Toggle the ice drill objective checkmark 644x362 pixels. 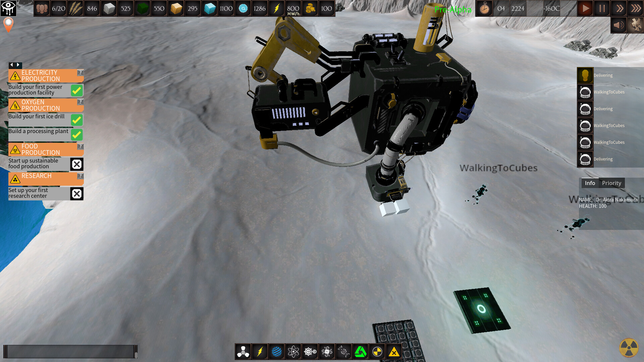pyautogui.click(x=77, y=120)
